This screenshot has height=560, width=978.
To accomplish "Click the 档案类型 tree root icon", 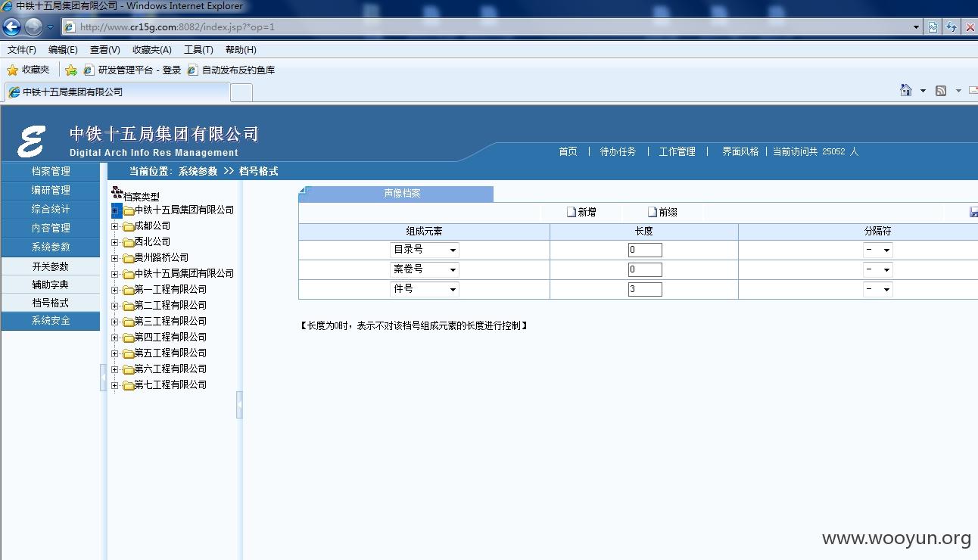I will (117, 192).
